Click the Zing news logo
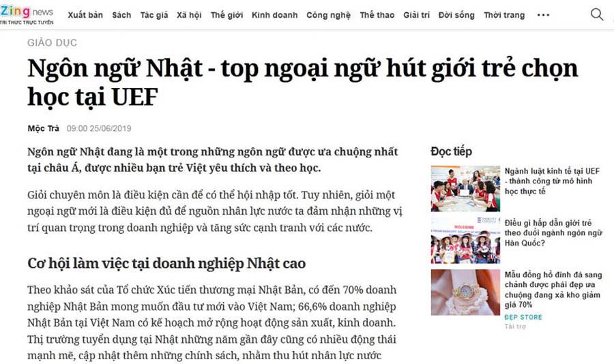This screenshot has height=364, width=614. coord(27,14)
